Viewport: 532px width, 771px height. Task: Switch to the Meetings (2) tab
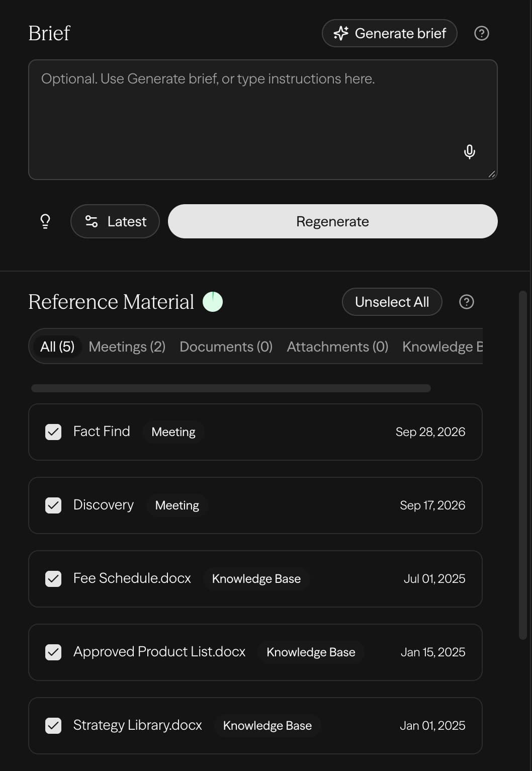pos(127,347)
